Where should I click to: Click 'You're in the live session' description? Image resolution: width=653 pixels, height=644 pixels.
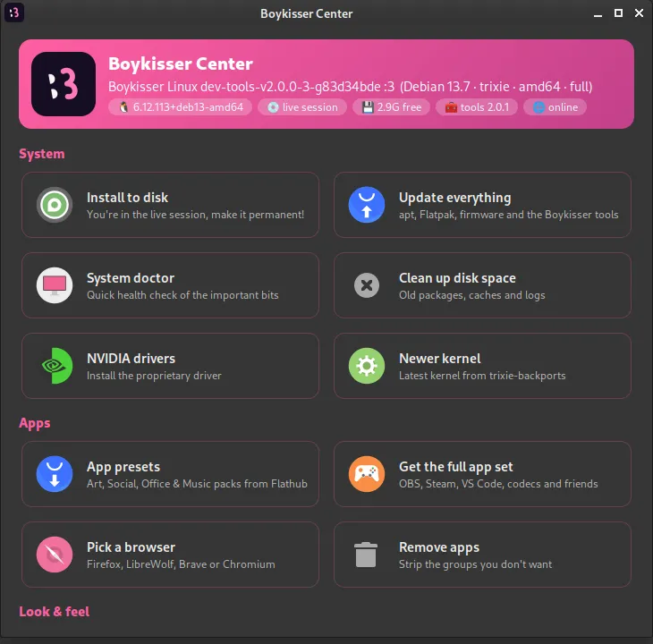tap(195, 215)
